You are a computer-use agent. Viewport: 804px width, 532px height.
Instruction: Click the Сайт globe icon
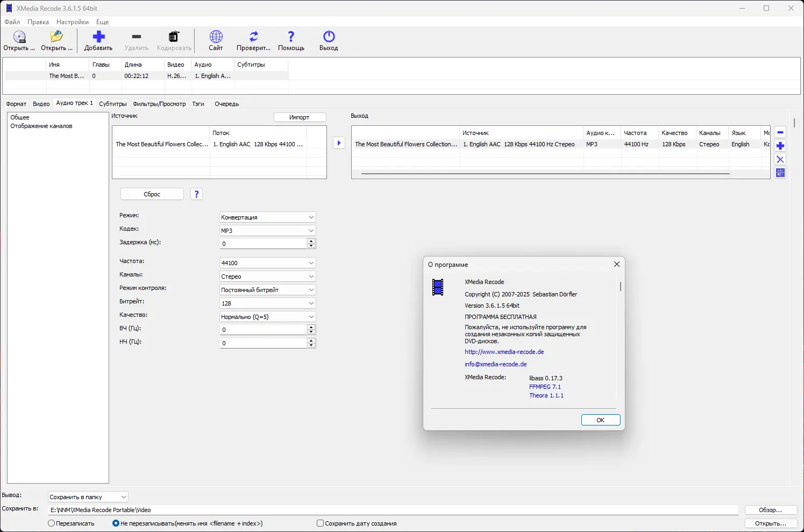[x=216, y=37]
